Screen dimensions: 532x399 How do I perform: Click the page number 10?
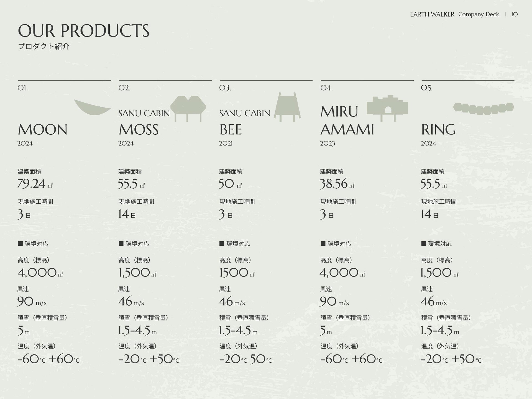pyautogui.click(x=515, y=14)
